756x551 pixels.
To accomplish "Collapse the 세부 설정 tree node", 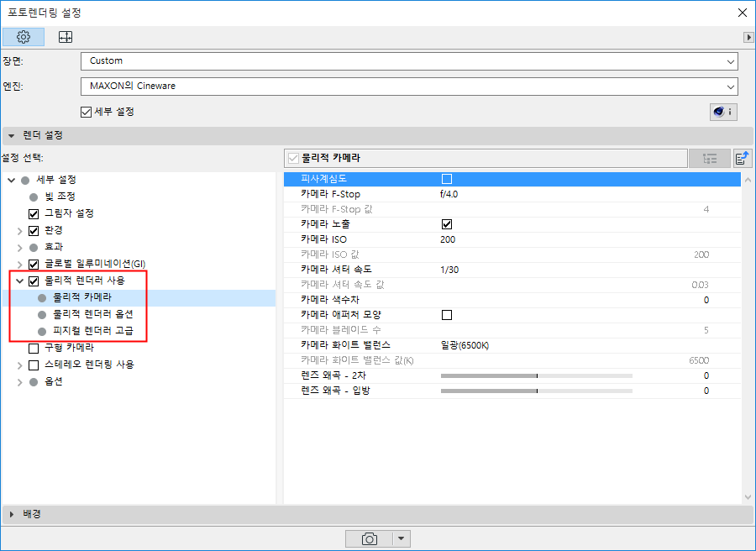I will (x=12, y=180).
